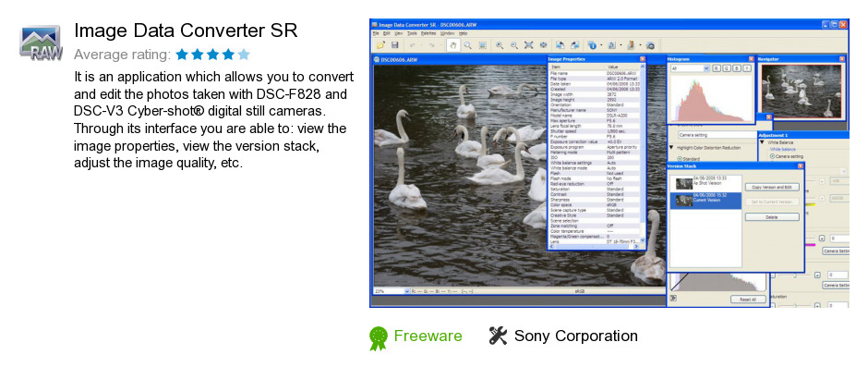Toggle the Y luminance channel in Histogram
This screenshot has width=868, height=379.
[x=747, y=68]
